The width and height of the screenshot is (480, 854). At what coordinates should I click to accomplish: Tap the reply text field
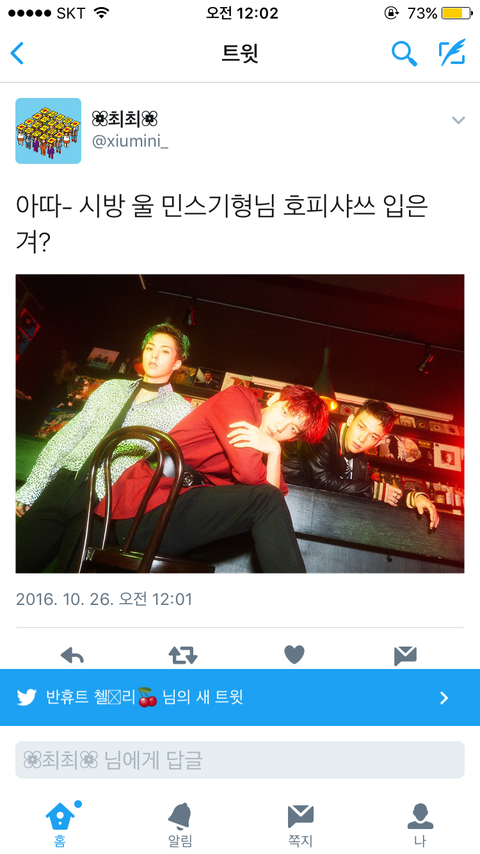(x=240, y=760)
